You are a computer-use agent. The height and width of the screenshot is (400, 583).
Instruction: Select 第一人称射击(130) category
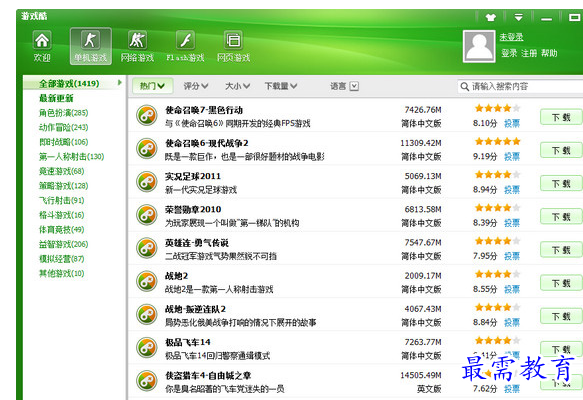pyautogui.click(x=71, y=157)
